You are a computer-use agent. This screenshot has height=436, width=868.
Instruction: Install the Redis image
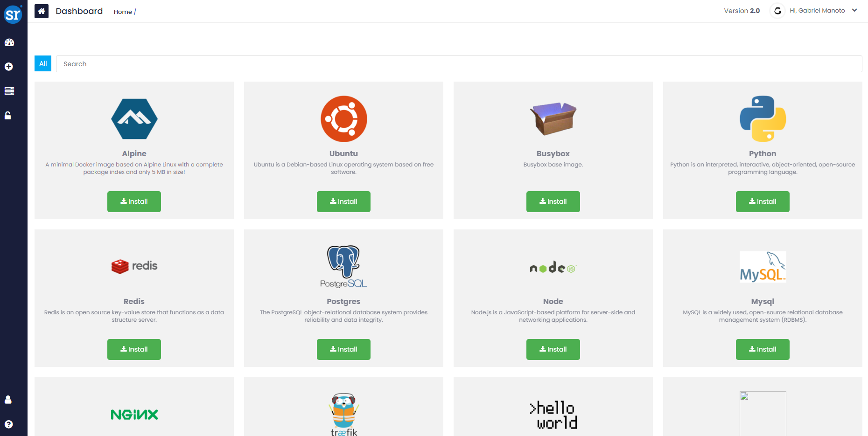(134, 349)
